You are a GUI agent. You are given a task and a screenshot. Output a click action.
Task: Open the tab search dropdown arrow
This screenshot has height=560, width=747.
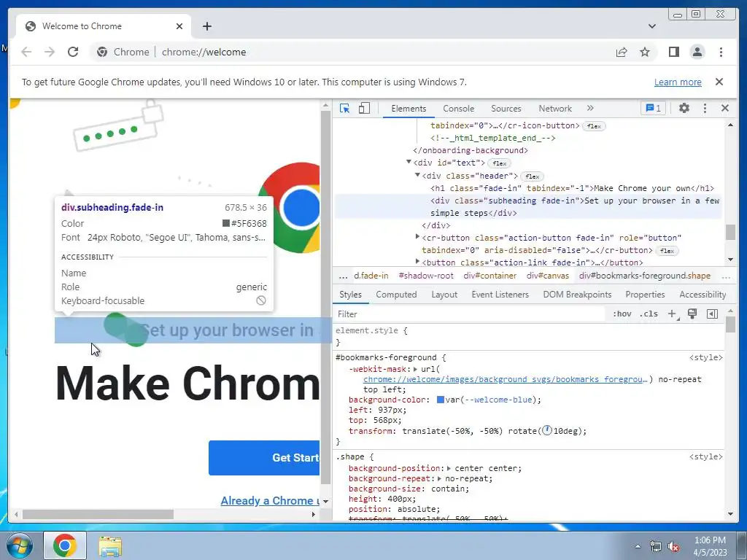pos(651,26)
